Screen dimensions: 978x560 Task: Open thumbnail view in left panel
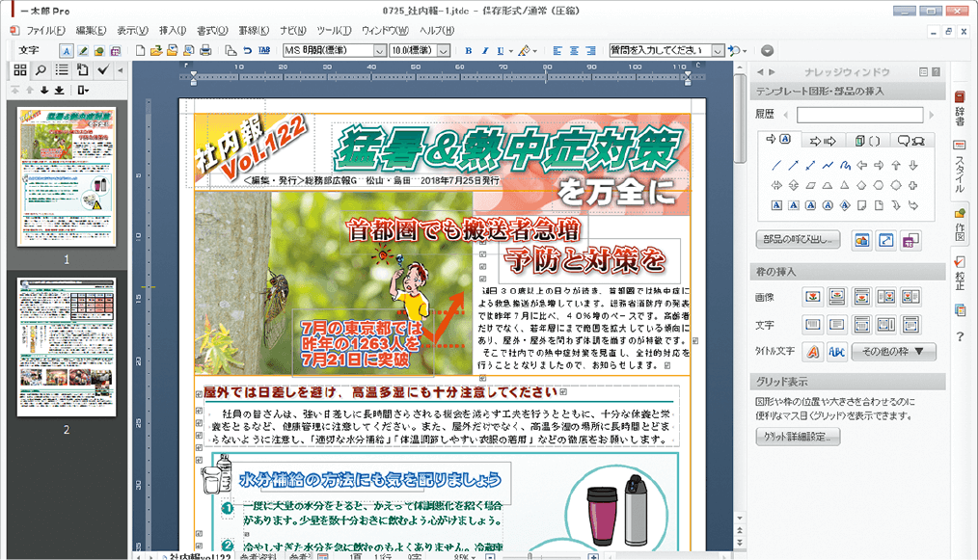pos(20,70)
